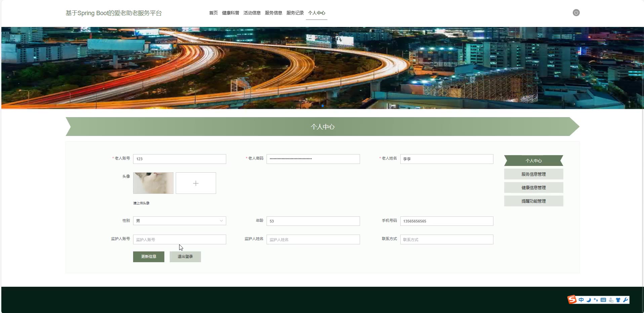
Task: Click the carousel indicator dot on banner
Action: pos(323,106)
